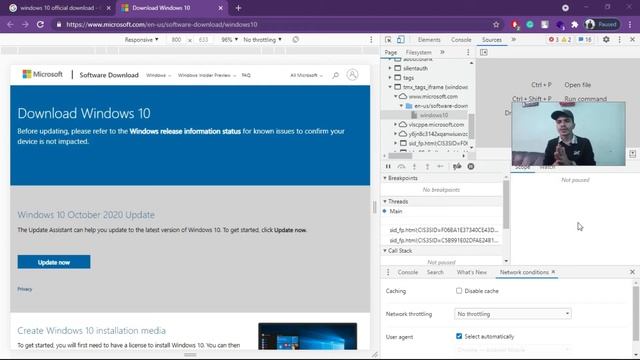640x360 pixels.
Task: Open the FAQ link
Action: pyautogui.click(x=246, y=76)
